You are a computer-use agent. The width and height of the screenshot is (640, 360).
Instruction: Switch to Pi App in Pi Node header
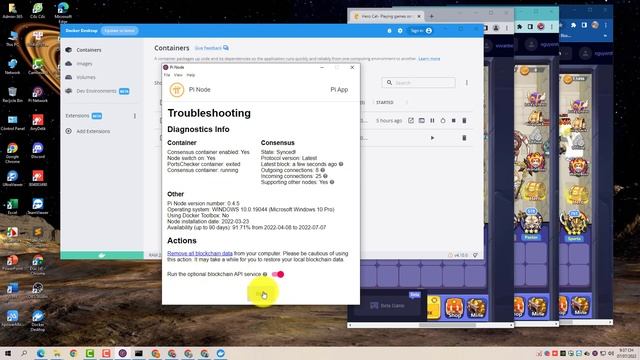click(339, 90)
